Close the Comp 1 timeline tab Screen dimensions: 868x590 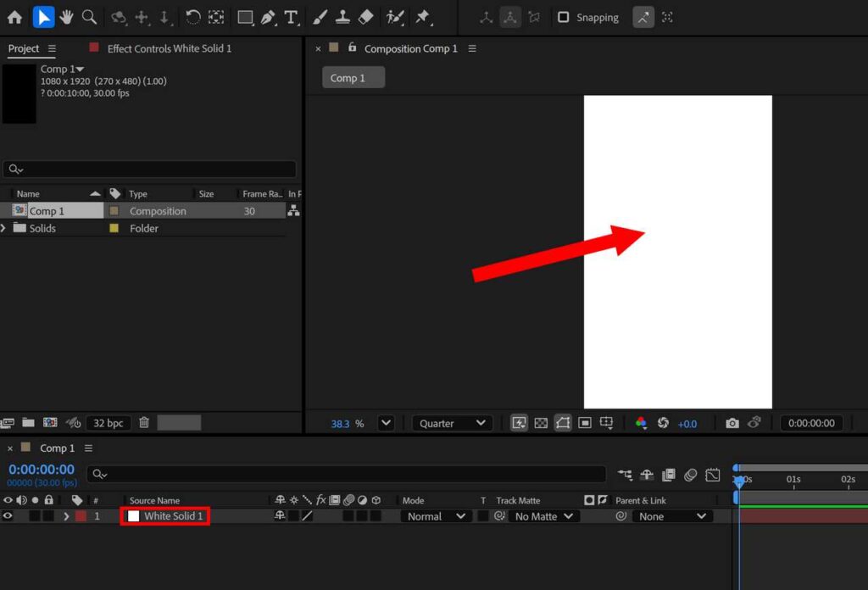(x=10, y=448)
